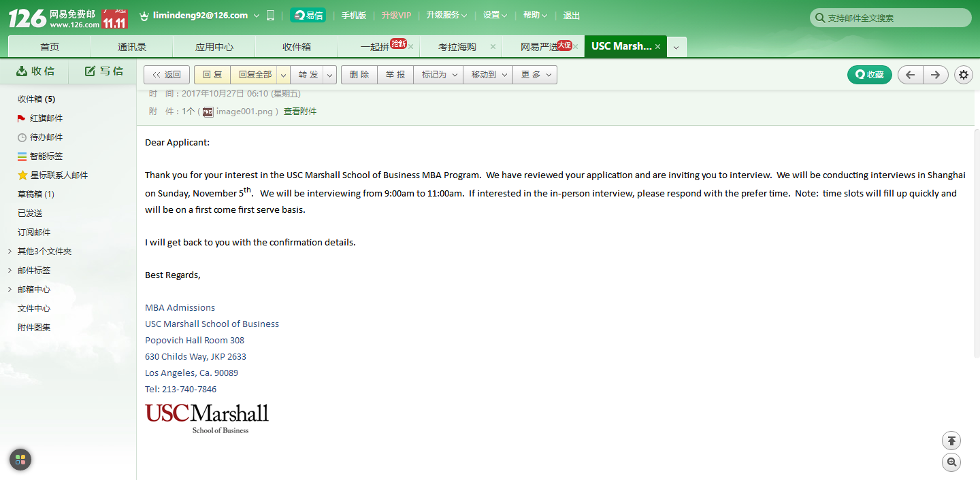Click the zoom magnifier button
The height and width of the screenshot is (480, 980).
951,462
